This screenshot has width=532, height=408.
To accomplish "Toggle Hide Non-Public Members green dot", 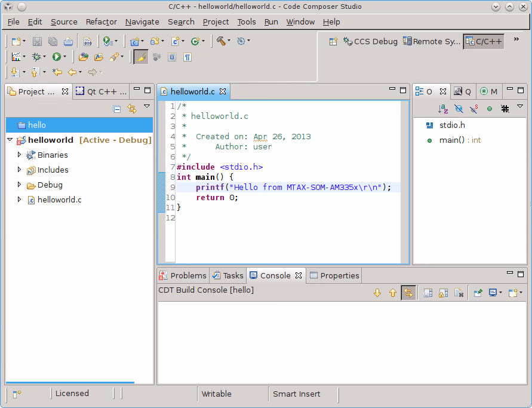I will pyautogui.click(x=489, y=109).
